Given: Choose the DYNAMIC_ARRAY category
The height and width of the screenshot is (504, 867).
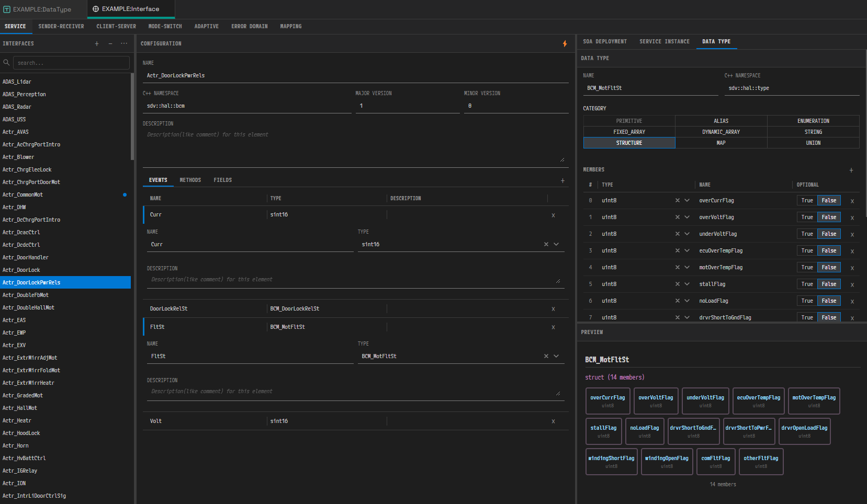Looking at the screenshot, I should (721, 132).
